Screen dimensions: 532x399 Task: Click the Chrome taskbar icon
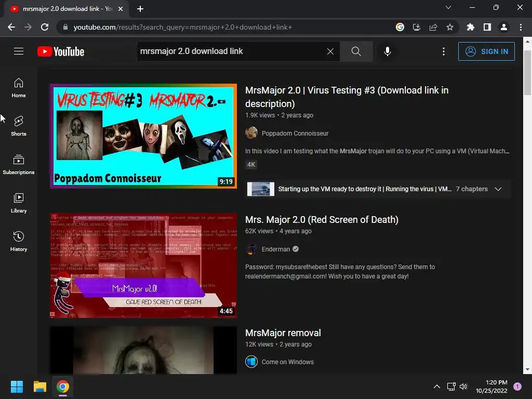[63, 387]
